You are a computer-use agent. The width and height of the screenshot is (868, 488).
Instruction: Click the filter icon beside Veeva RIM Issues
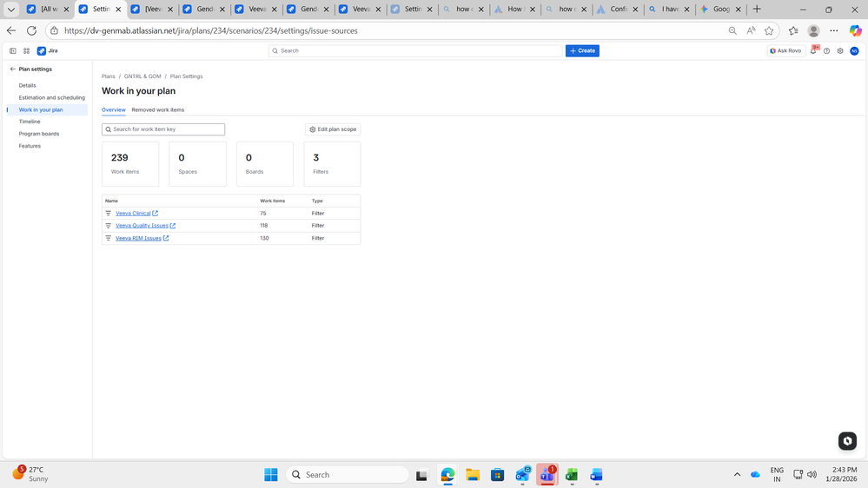coord(109,239)
